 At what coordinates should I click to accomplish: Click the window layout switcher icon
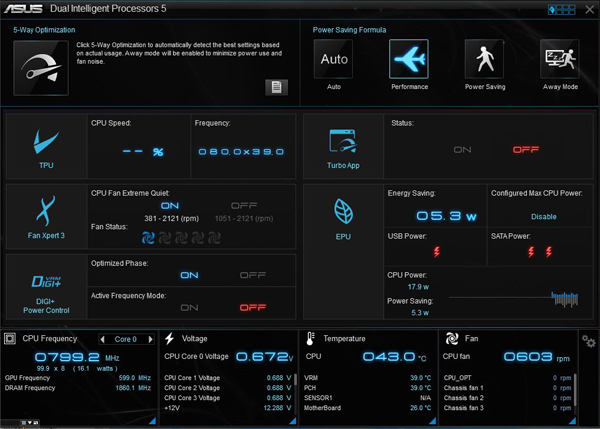click(x=562, y=10)
